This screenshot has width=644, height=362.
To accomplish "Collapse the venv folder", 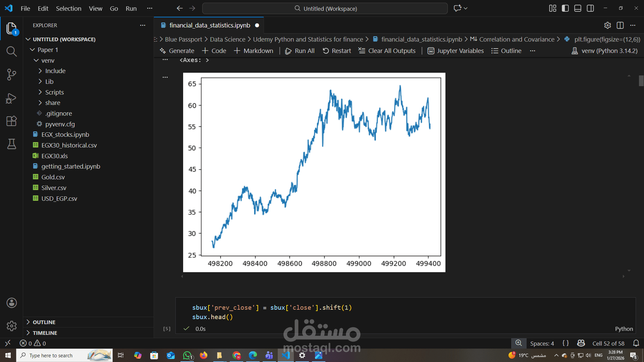I will click(48, 60).
